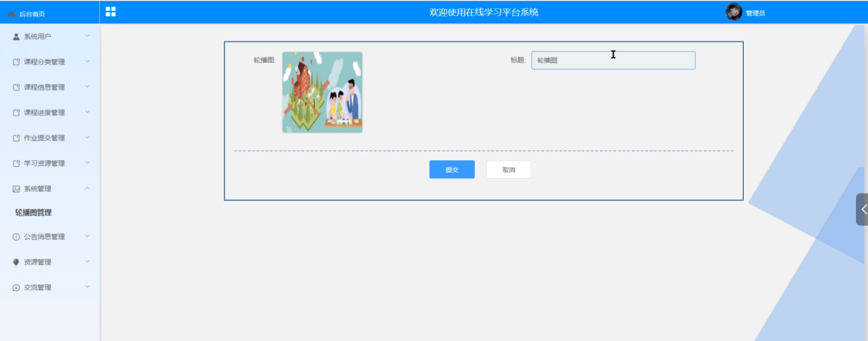The image size is (868, 341).
Task: Select the 轮播图管理 submenu item
Action: point(33,212)
